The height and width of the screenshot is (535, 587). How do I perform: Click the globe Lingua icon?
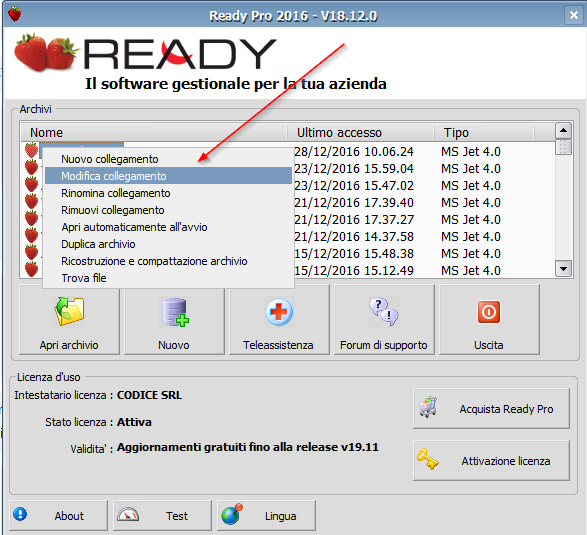click(x=231, y=514)
